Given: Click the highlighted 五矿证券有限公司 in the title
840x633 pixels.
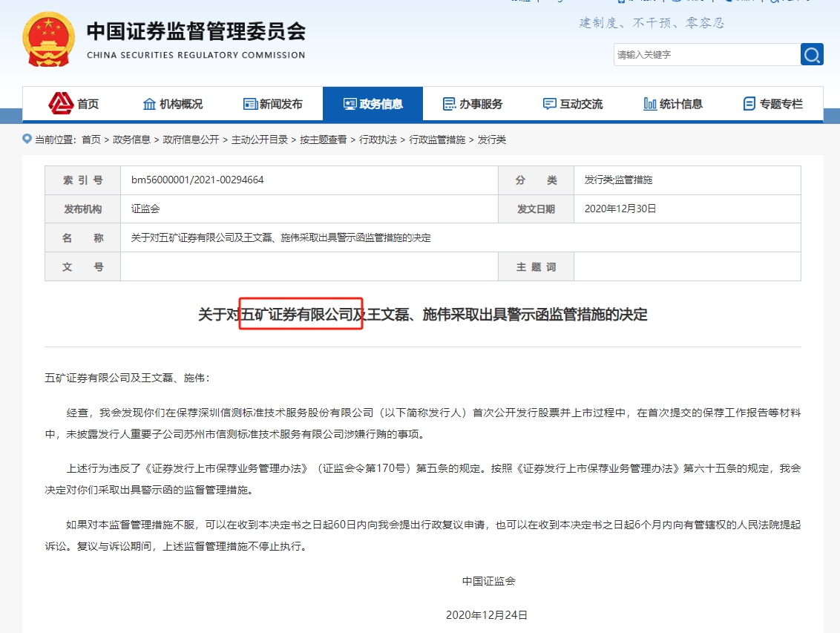Looking at the screenshot, I should pyautogui.click(x=301, y=315).
